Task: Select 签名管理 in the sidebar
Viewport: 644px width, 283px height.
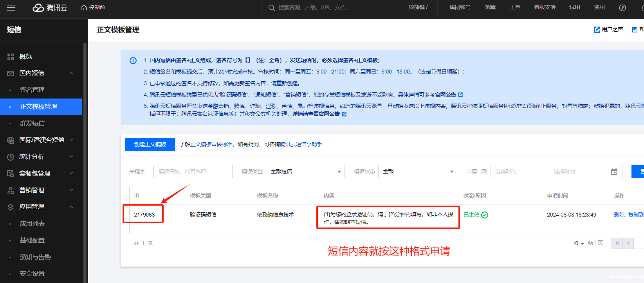Action: point(32,90)
